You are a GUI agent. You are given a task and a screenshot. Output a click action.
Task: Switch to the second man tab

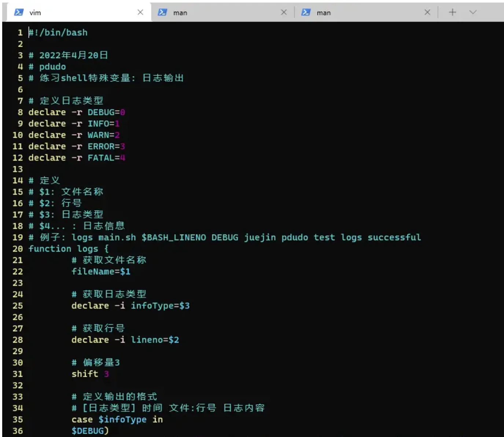(366, 12)
